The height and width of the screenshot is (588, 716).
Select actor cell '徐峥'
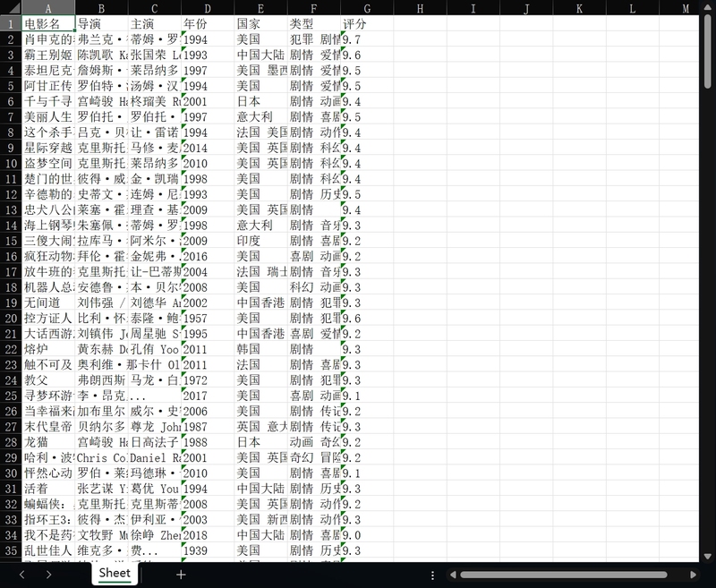(154, 534)
